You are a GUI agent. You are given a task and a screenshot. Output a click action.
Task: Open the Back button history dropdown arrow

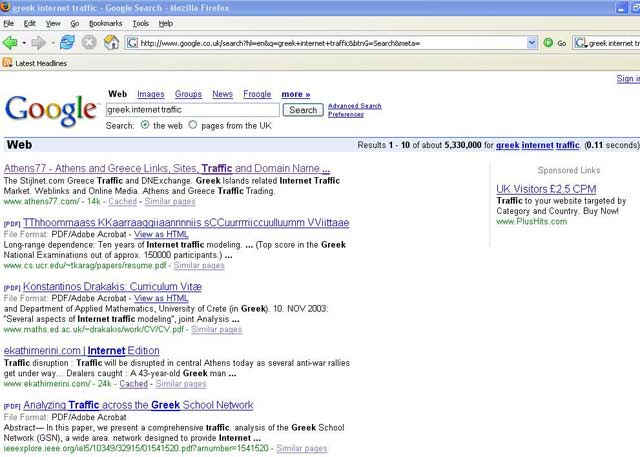point(24,43)
